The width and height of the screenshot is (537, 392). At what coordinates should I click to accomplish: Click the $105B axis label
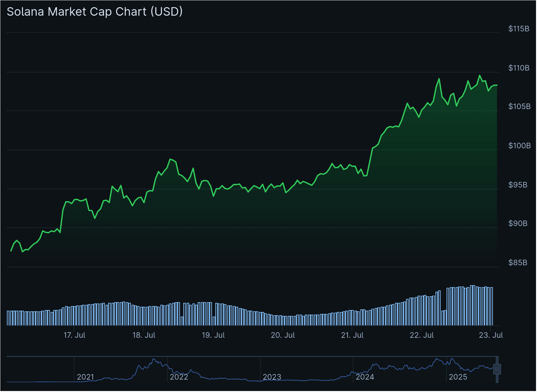[519, 106]
